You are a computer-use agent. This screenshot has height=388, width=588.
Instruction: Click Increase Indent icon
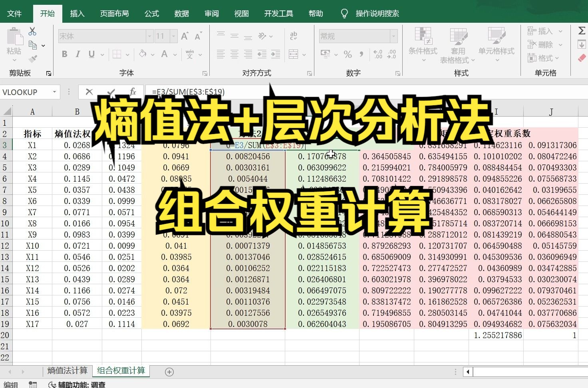[276, 54]
